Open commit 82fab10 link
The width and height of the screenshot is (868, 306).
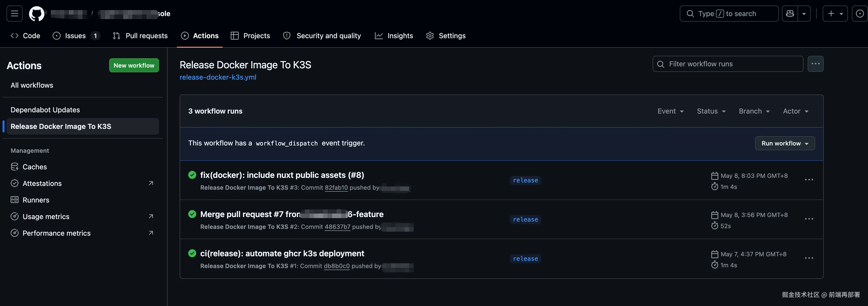(x=336, y=187)
